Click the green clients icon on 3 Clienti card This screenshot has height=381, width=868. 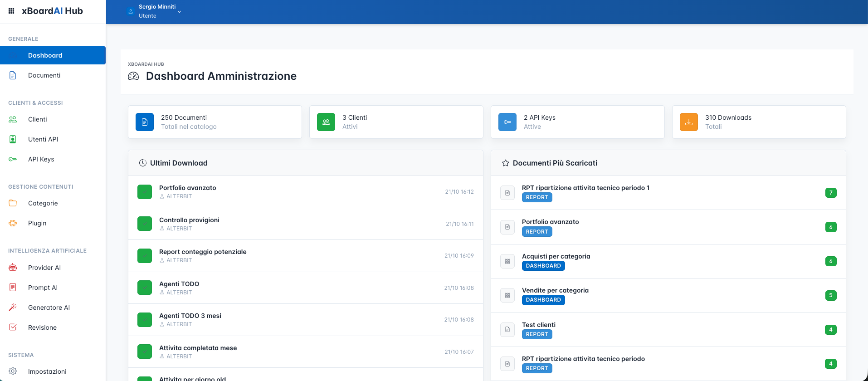[326, 122]
